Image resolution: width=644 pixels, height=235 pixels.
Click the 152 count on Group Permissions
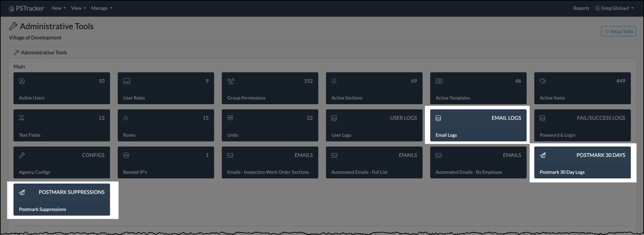308,81
